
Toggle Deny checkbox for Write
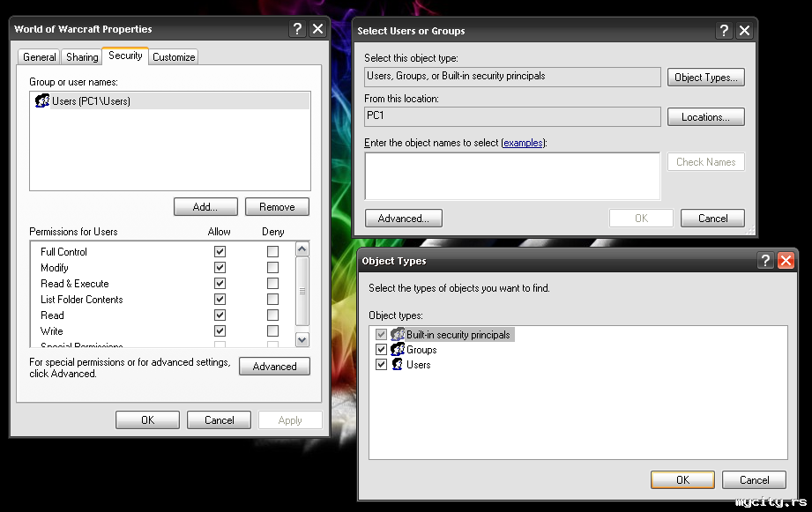[x=272, y=330]
